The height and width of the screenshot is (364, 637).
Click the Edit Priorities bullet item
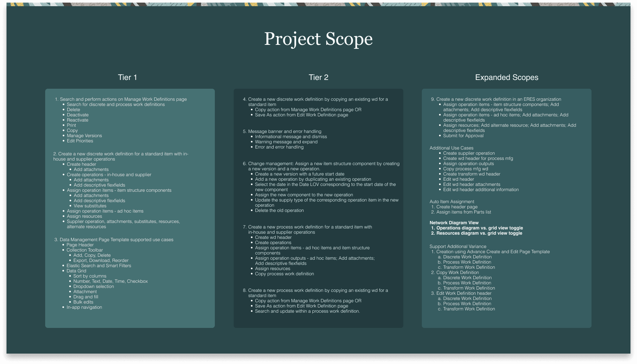(80, 141)
